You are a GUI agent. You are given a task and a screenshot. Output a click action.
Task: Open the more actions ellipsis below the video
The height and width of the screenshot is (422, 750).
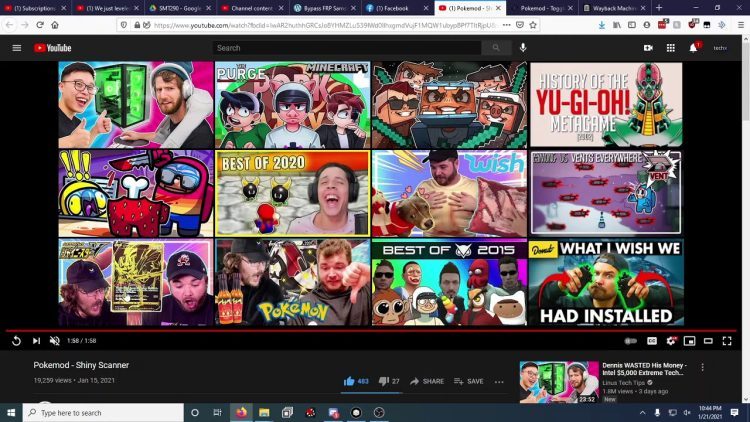[x=499, y=382]
